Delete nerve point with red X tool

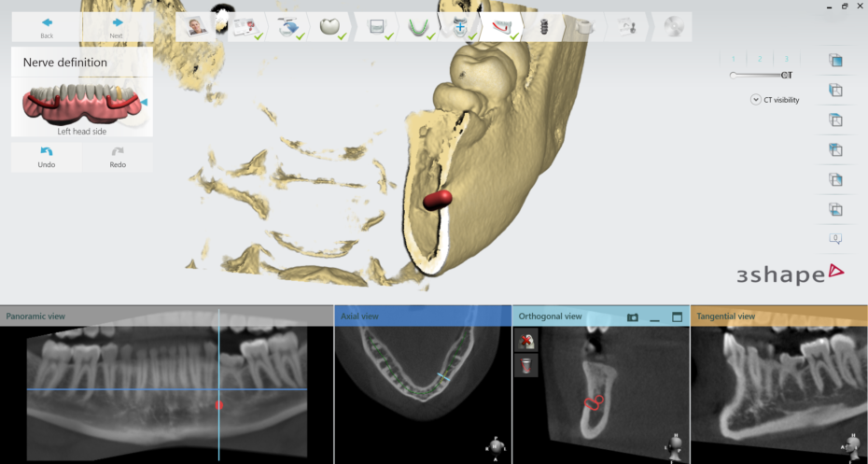(526, 340)
